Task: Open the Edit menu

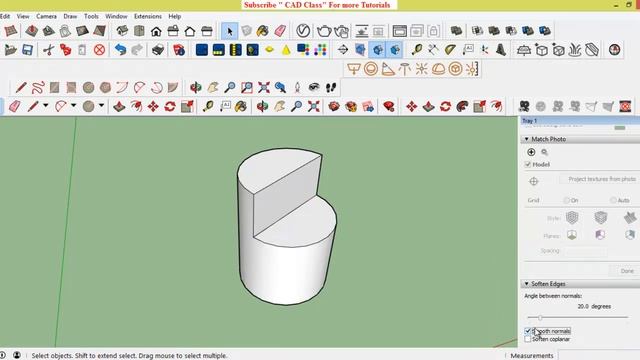Action: 5,16
